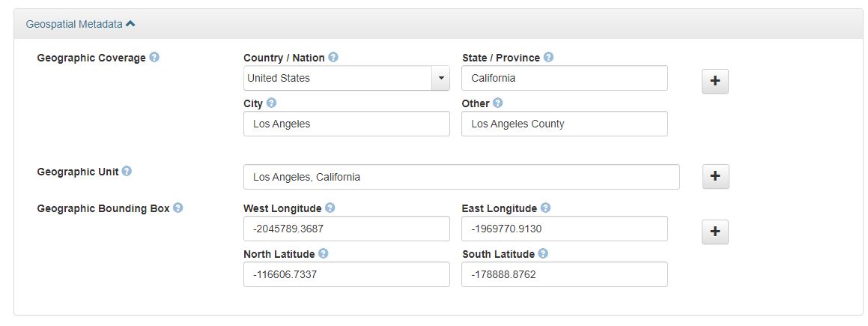Click the Geographic Coverage label

point(91,58)
